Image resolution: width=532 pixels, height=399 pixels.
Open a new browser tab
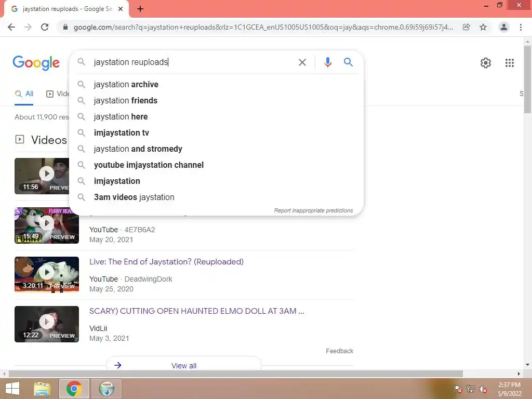tap(140, 9)
